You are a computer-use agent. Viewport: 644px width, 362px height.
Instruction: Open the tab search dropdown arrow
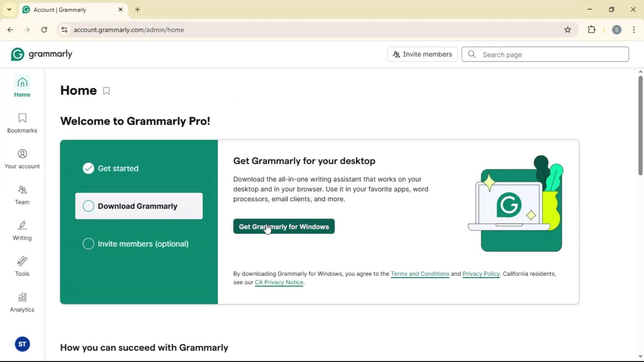(x=9, y=9)
